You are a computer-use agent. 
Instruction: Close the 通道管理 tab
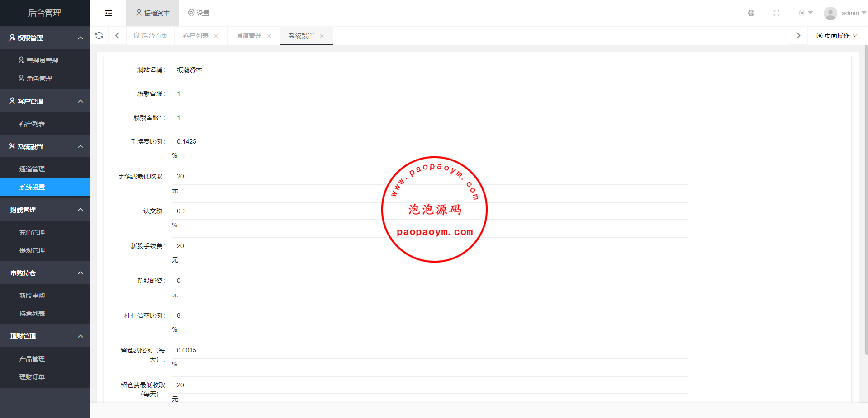tap(269, 36)
